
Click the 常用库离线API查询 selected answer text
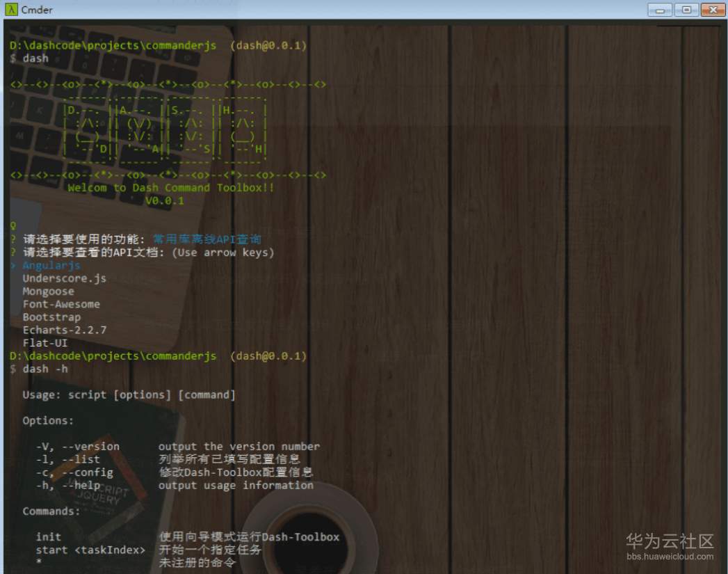click(207, 239)
